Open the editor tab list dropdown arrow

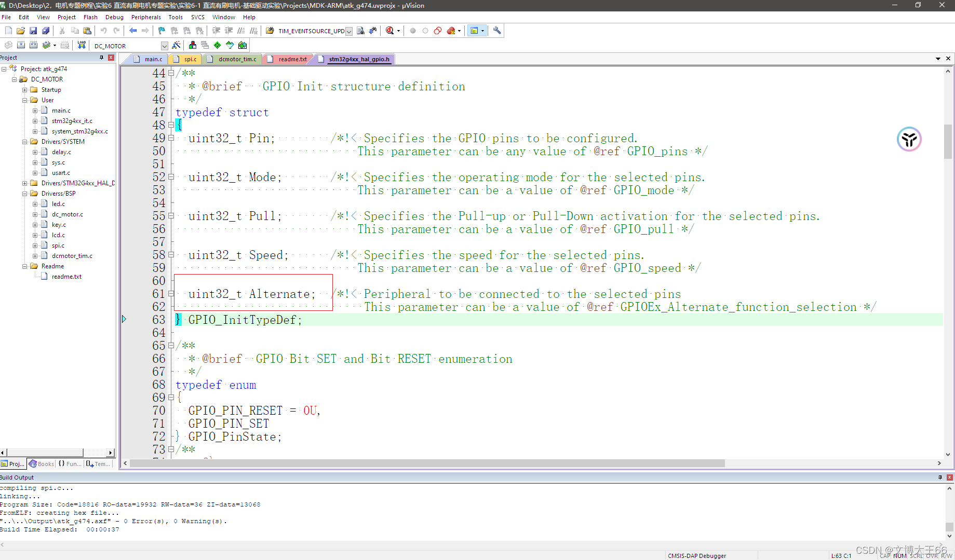point(938,59)
